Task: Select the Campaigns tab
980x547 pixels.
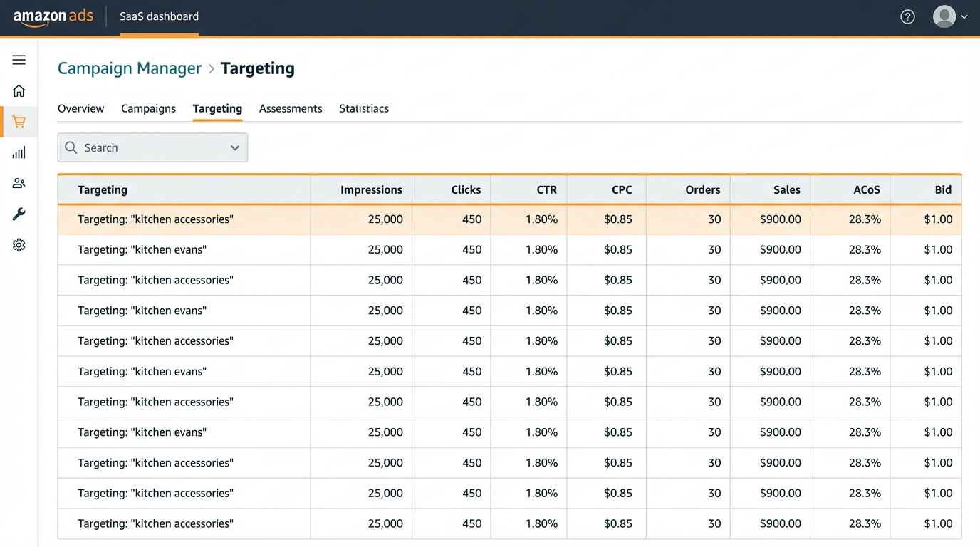Action: [148, 108]
